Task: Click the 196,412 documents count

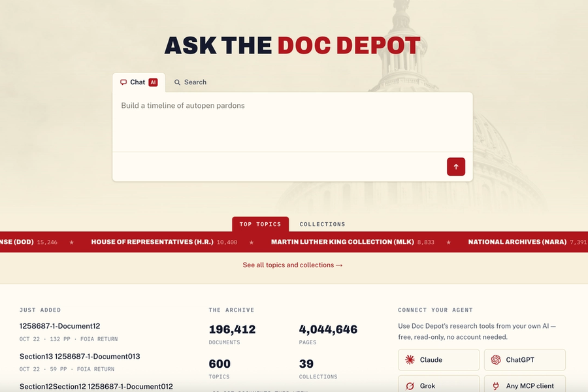Action: tap(232, 329)
